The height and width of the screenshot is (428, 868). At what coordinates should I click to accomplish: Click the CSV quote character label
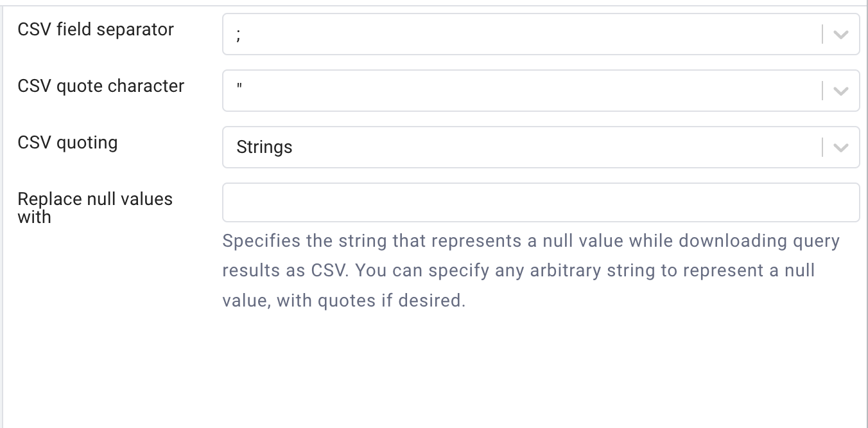coord(100,85)
